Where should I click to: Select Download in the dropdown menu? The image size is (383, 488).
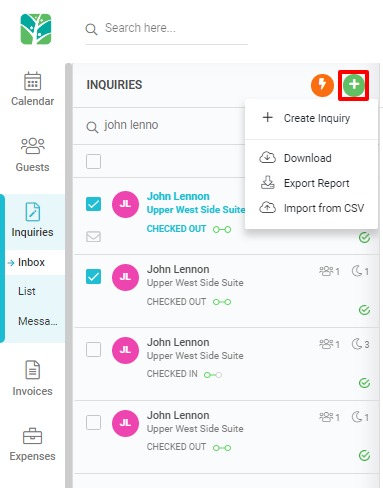[x=311, y=158]
